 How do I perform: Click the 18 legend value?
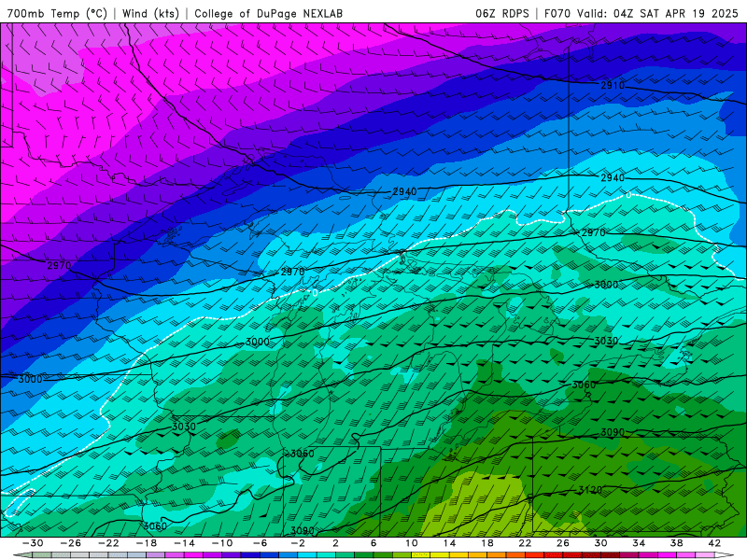tap(486, 543)
